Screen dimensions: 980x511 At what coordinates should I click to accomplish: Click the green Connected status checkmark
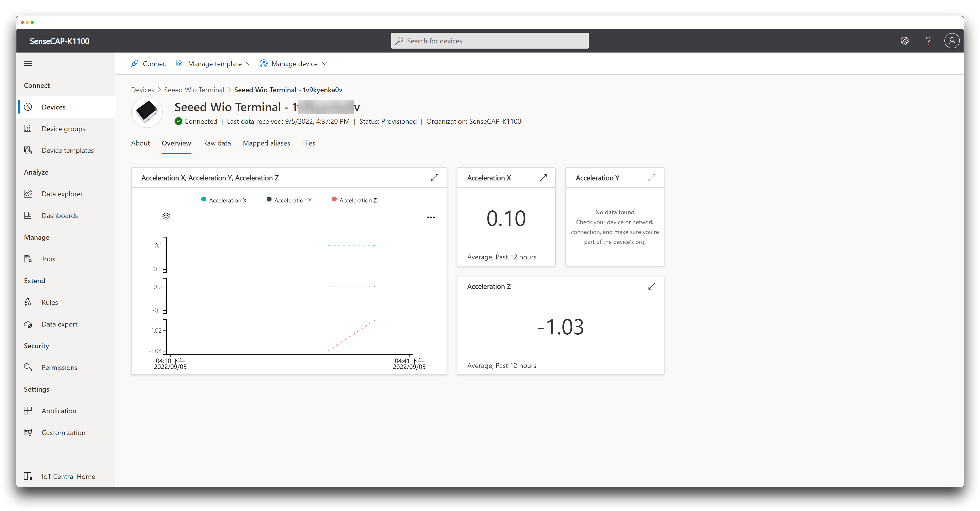click(x=178, y=121)
